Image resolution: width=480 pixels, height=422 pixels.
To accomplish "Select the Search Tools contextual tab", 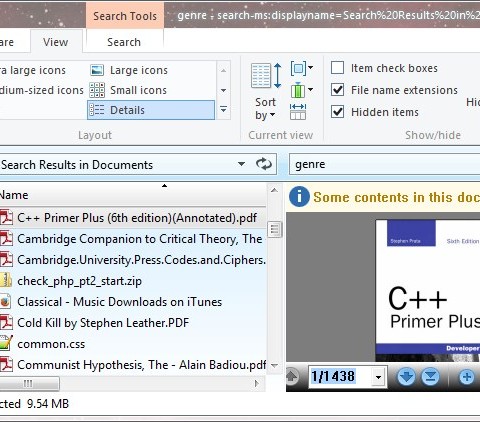I will coord(125,16).
